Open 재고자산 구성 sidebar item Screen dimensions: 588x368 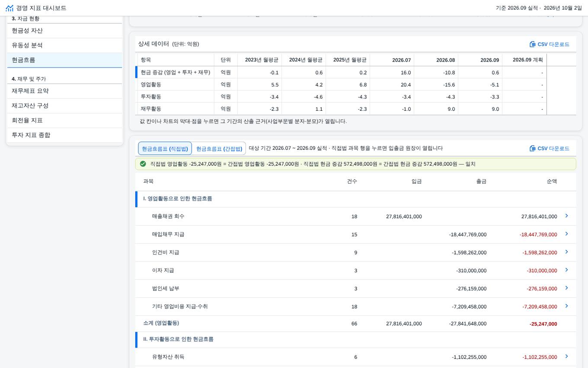coord(65,106)
